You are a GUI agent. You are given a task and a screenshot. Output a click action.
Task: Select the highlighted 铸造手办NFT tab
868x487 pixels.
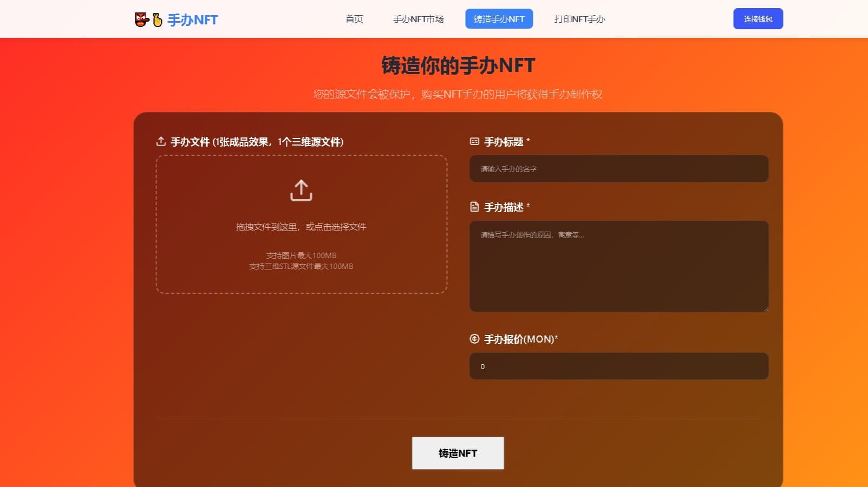click(x=499, y=18)
